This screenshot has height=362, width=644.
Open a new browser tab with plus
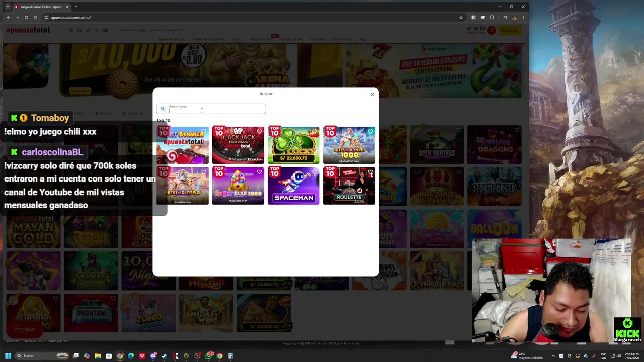coord(76,7)
